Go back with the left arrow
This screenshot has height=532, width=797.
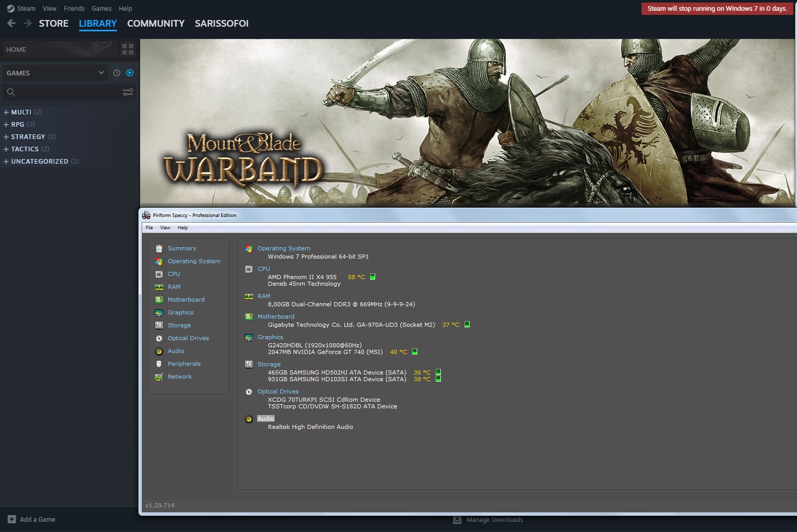[11, 23]
